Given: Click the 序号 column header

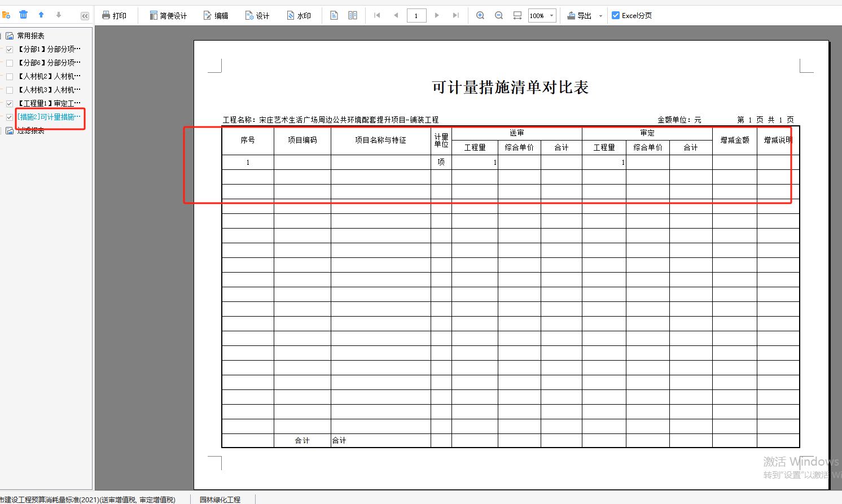Looking at the screenshot, I should click(x=248, y=140).
